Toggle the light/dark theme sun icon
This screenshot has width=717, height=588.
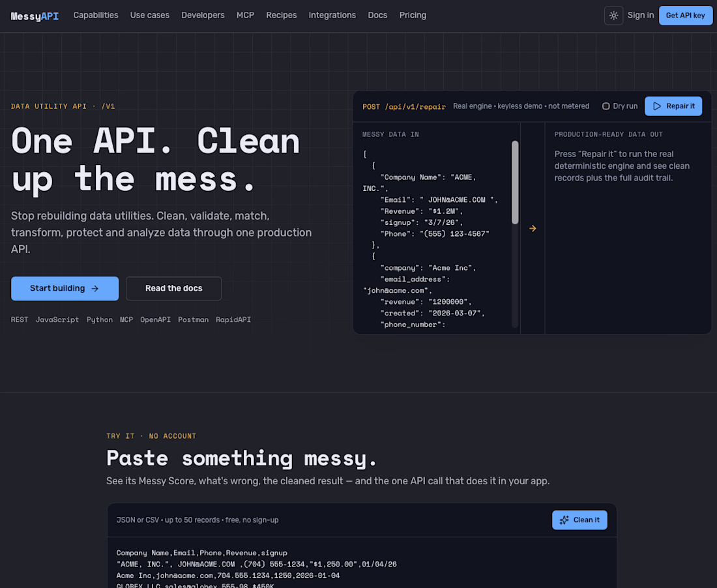613,16
